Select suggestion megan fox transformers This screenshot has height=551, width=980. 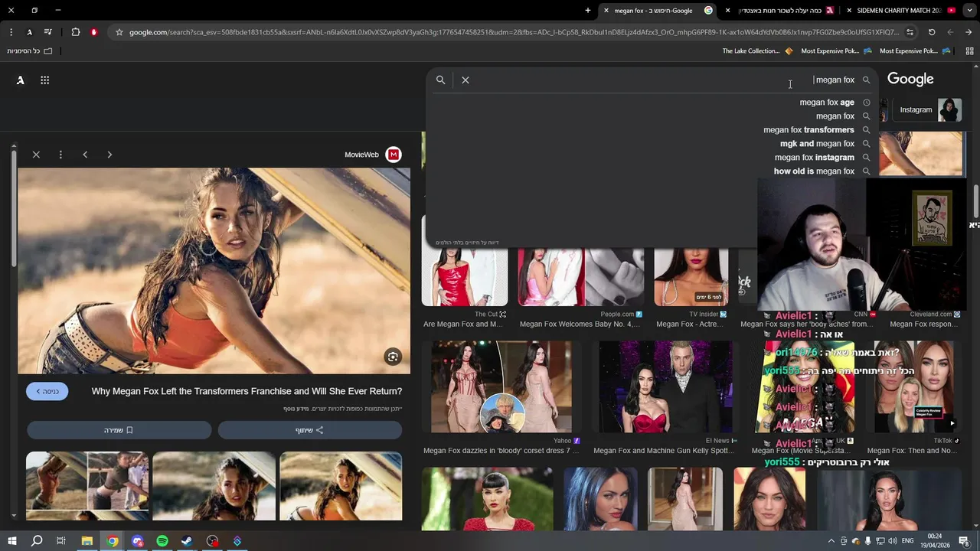click(x=808, y=130)
